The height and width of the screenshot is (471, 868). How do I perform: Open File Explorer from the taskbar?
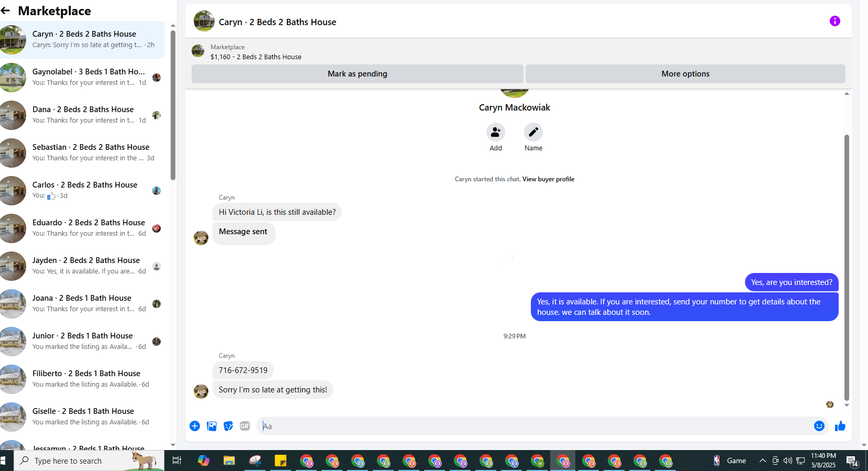coord(229,461)
